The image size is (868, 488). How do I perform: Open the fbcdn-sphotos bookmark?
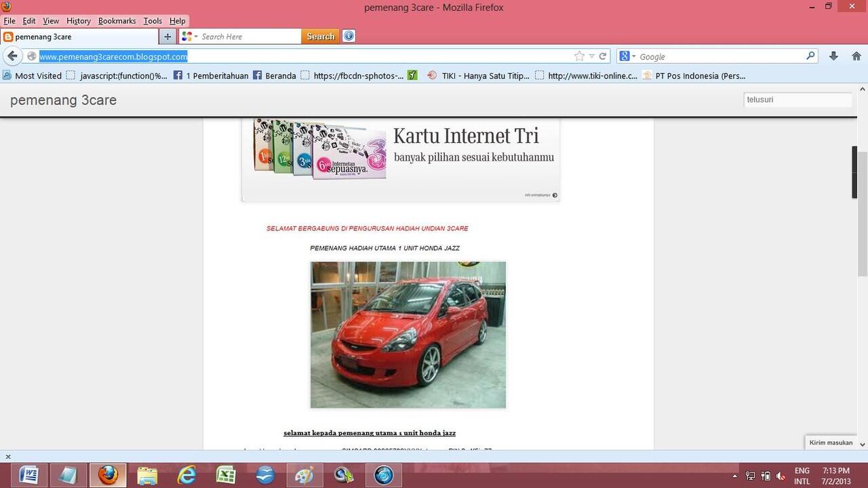point(352,76)
